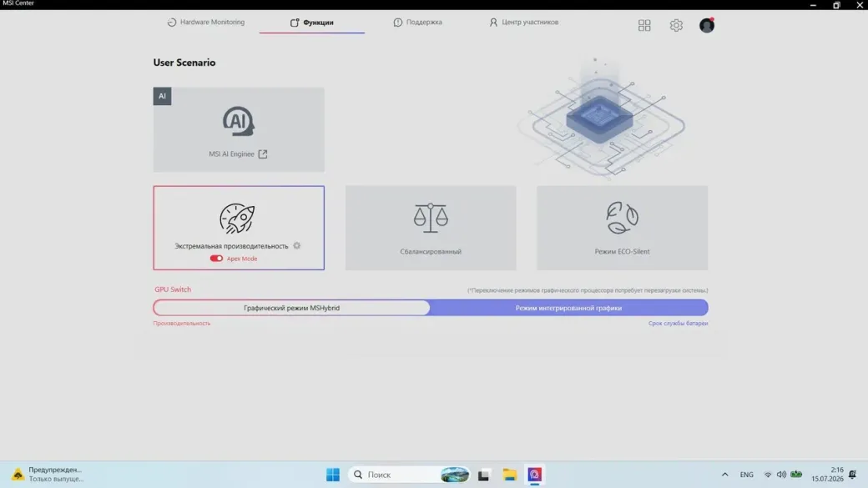The image size is (868, 488).
Task: Click the Срок службы батареи label
Action: tap(678, 323)
